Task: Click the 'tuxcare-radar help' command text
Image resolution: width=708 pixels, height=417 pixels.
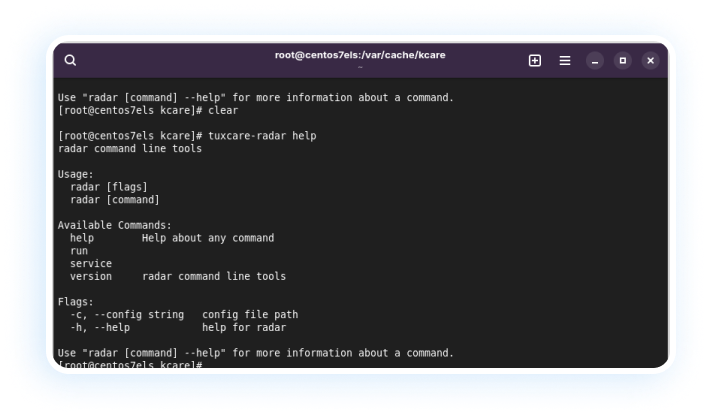Action: coord(262,136)
